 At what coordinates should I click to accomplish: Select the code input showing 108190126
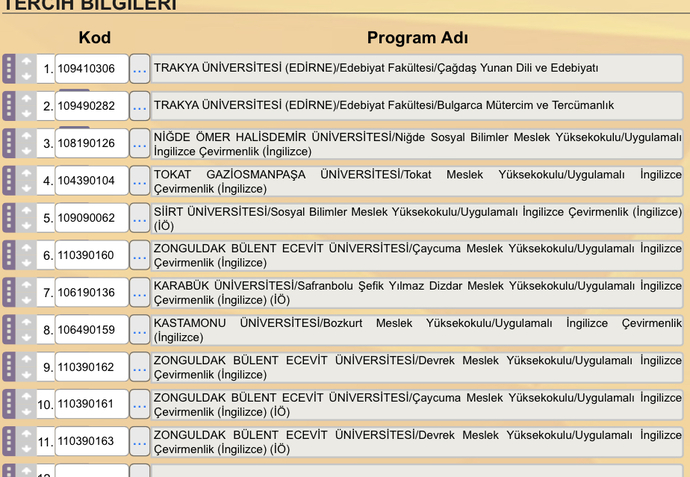point(92,143)
